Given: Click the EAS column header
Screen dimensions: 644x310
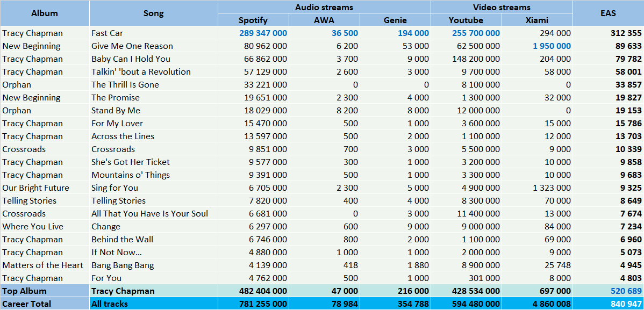Looking at the screenshot, I should coord(609,13).
